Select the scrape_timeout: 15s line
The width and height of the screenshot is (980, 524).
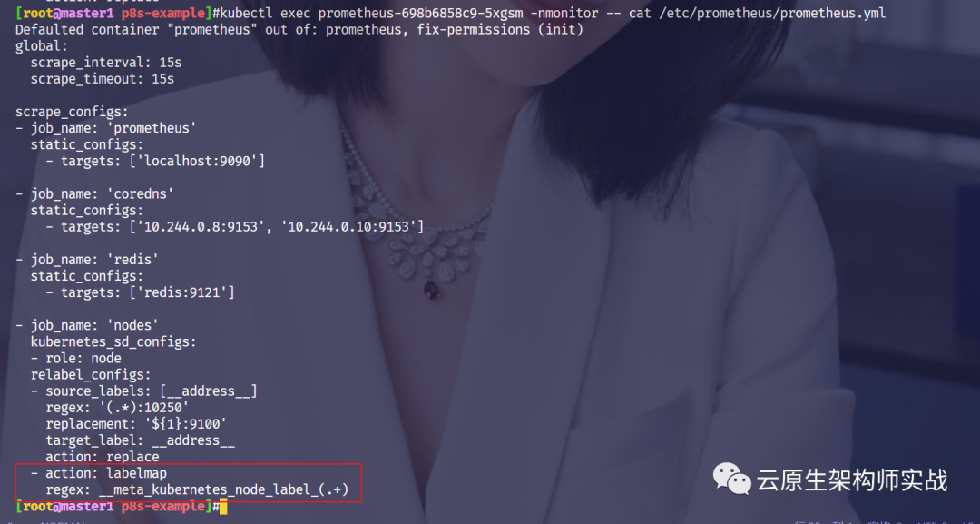(x=103, y=79)
